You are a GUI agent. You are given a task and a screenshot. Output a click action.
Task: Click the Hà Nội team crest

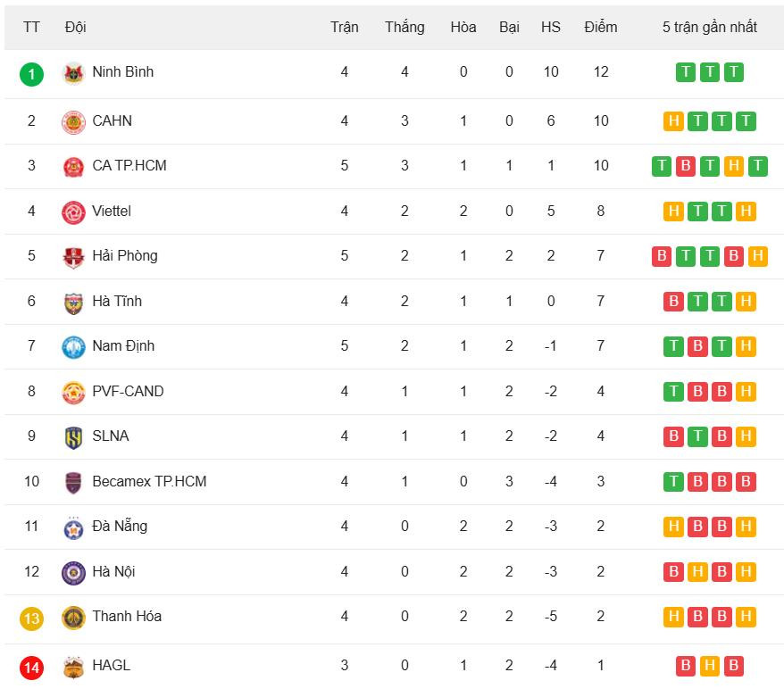click(73, 572)
